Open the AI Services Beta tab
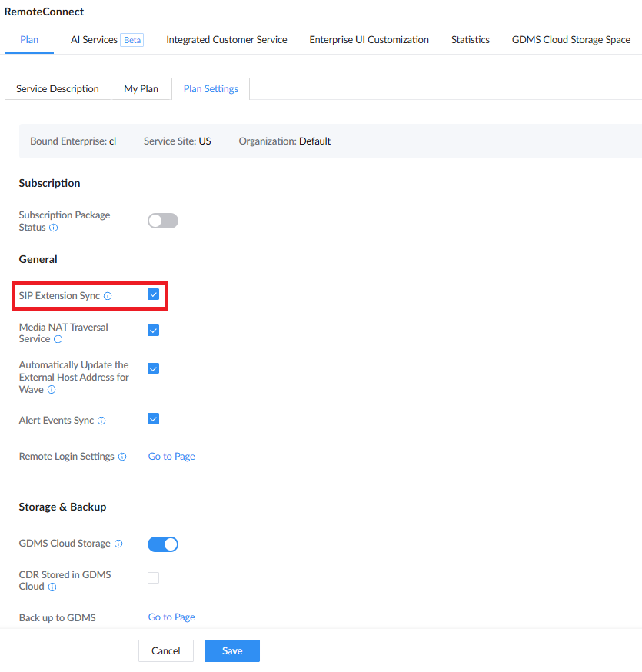The width and height of the screenshot is (642, 672). click(107, 40)
